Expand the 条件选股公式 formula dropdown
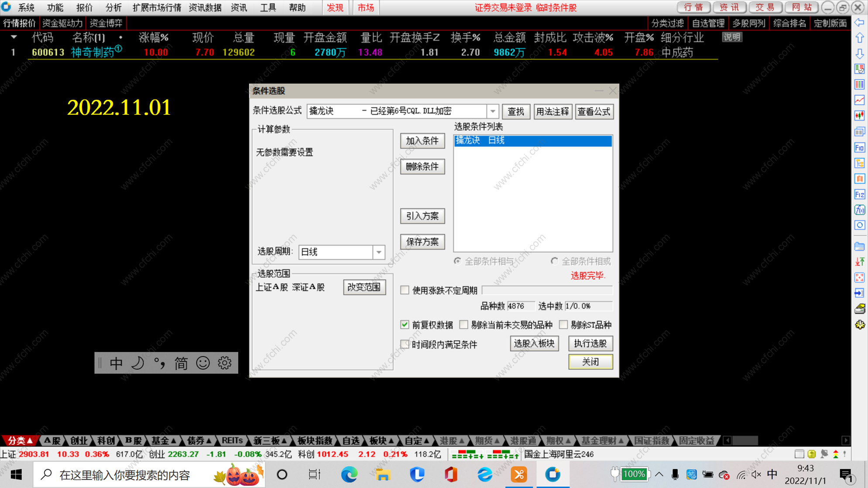 tap(492, 111)
